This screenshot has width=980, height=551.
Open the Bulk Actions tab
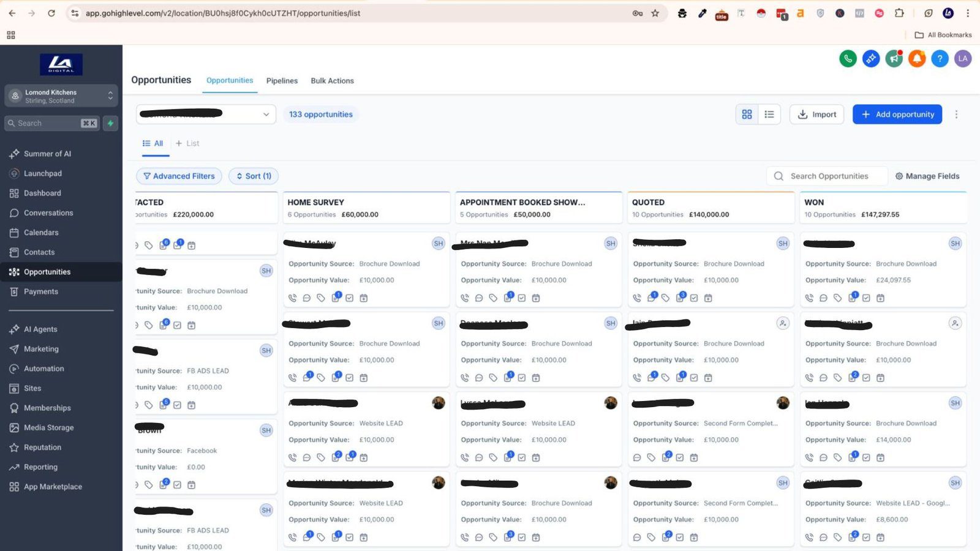[x=332, y=81]
